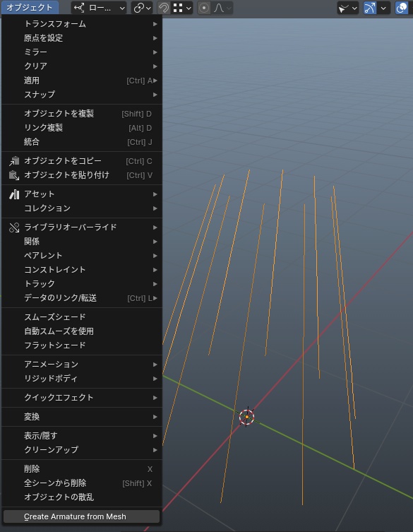Apply フラットシェード shading

click(x=82, y=345)
